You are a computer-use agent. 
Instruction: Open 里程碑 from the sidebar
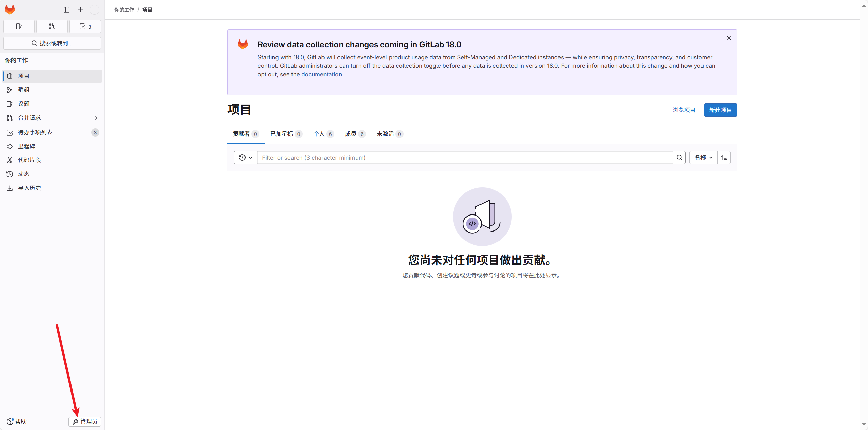click(27, 146)
